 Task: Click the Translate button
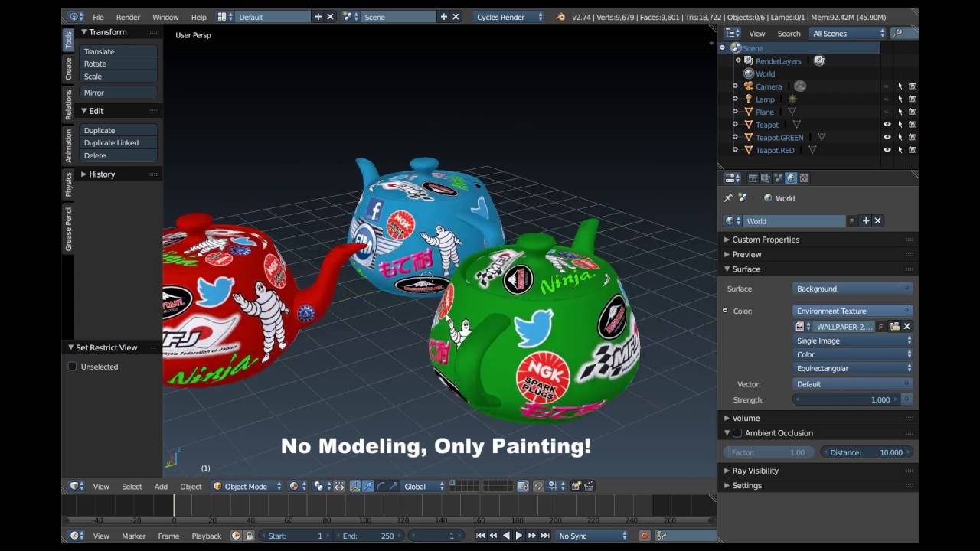[119, 51]
